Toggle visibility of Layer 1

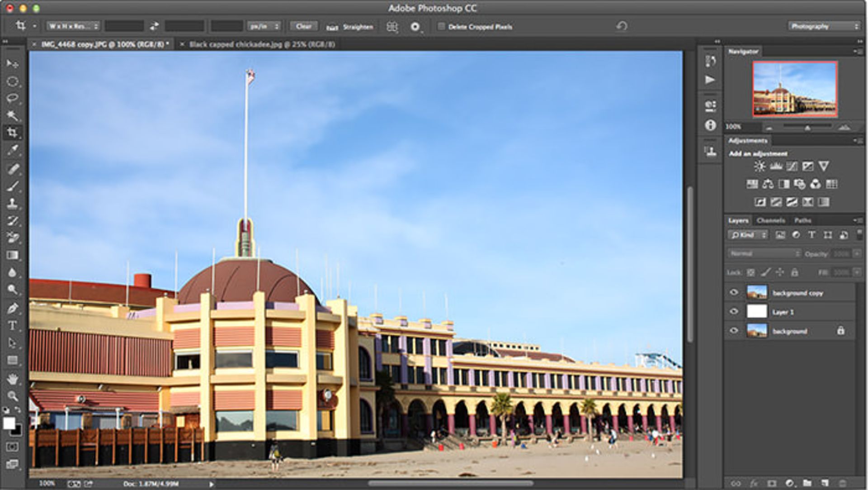point(734,312)
